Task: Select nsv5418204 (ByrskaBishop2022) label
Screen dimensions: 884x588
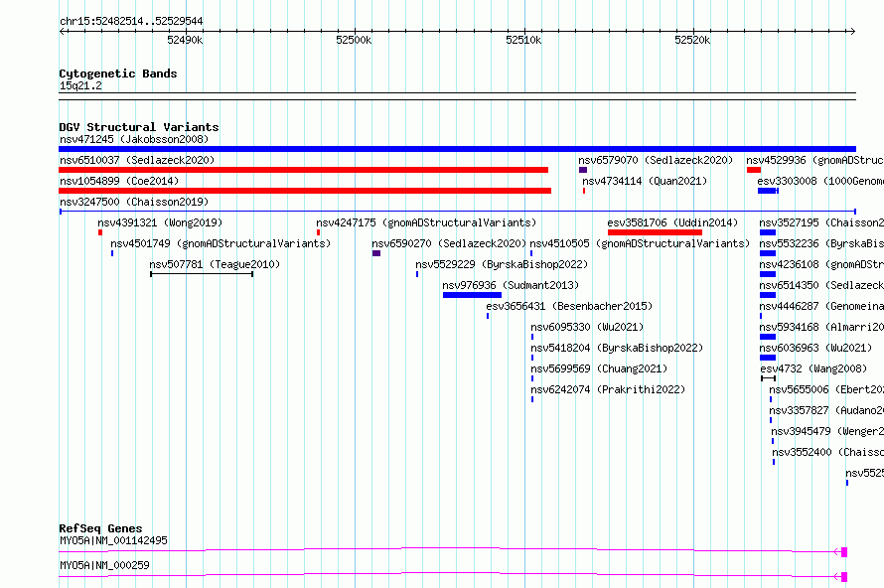Action: tap(617, 348)
